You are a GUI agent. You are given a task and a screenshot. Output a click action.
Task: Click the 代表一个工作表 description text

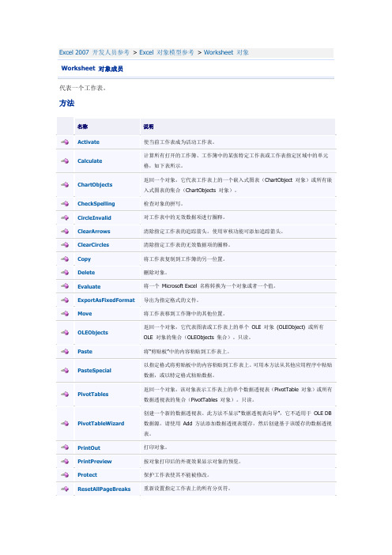(82, 88)
